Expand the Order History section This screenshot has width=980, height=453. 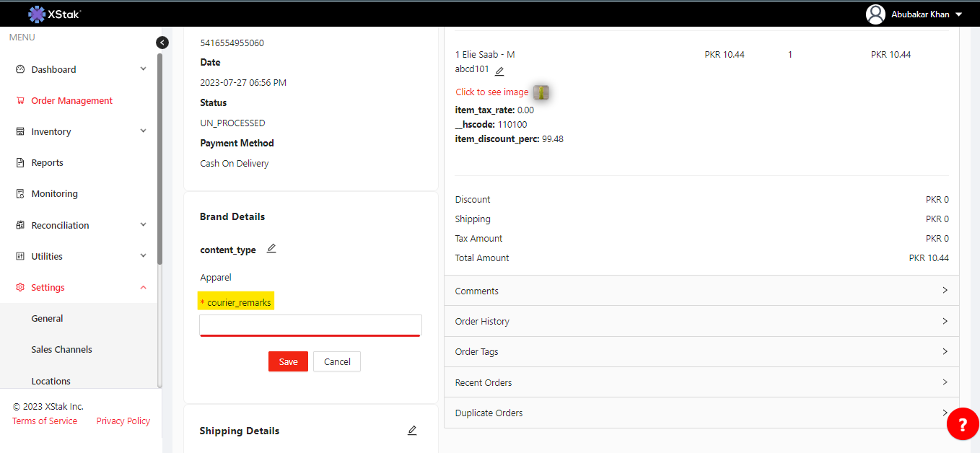click(x=701, y=321)
